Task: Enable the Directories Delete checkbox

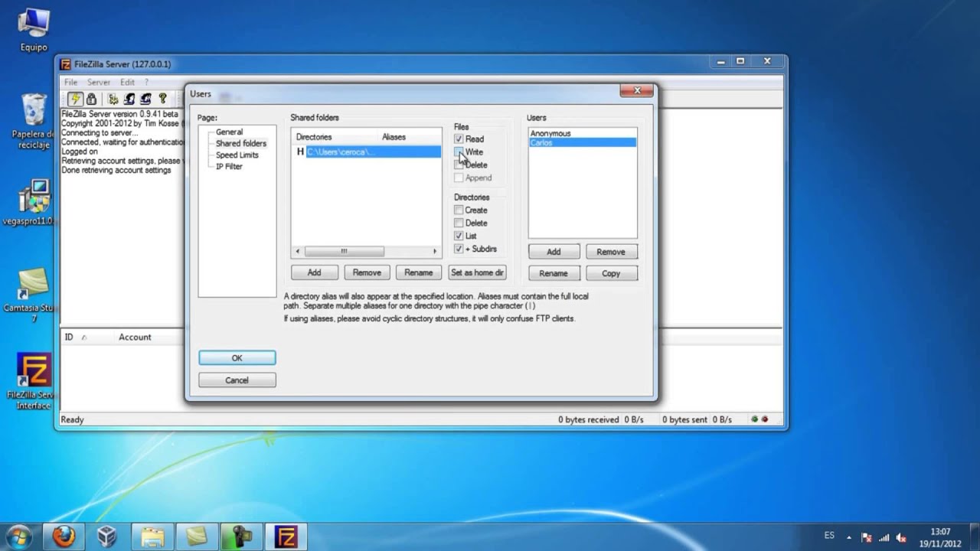Action: [459, 223]
